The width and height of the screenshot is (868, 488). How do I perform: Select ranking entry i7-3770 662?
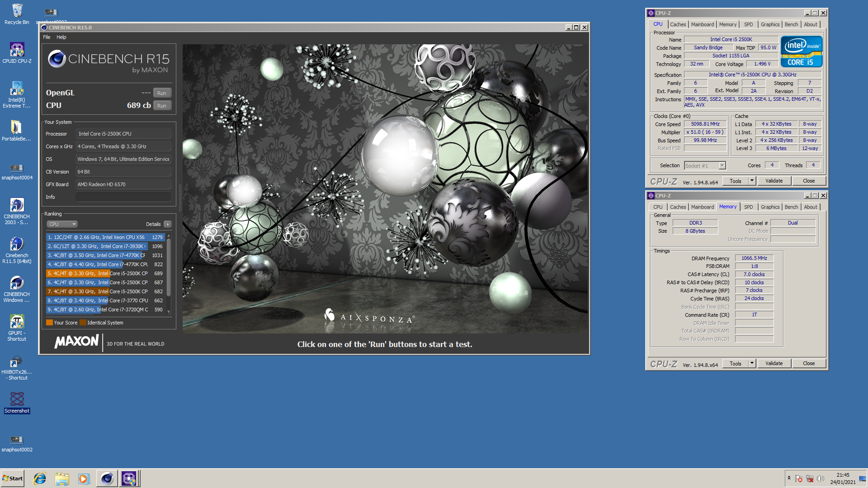click(x=105, y=300)
